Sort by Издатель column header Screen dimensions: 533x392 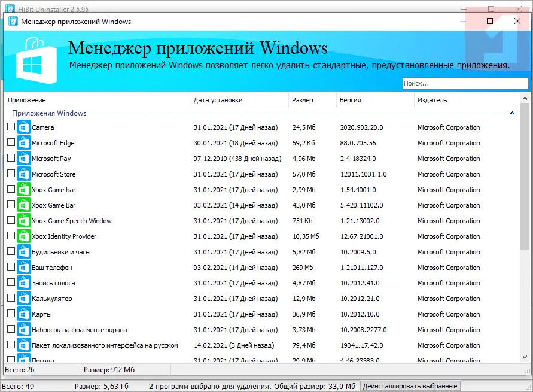465,100
